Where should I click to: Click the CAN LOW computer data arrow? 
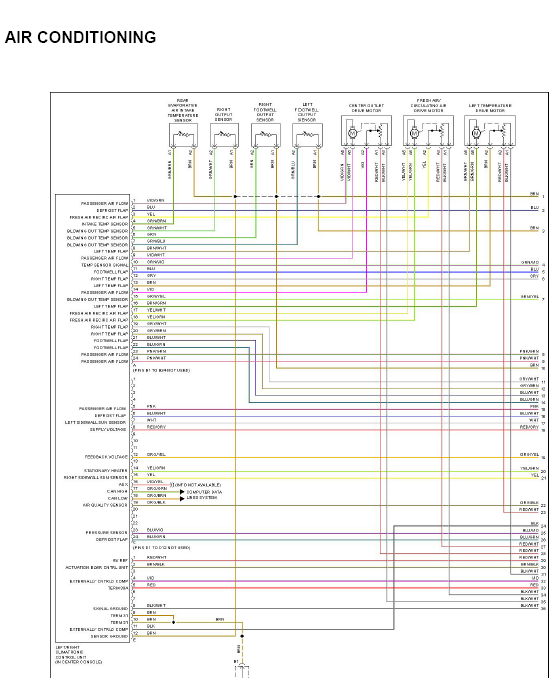[182, 499]
